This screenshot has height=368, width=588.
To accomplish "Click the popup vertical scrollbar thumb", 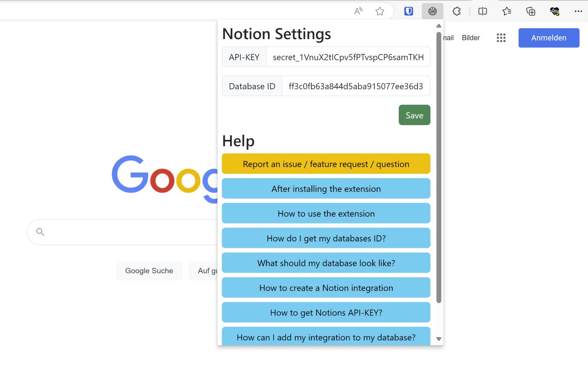I will tap(439, 167).
